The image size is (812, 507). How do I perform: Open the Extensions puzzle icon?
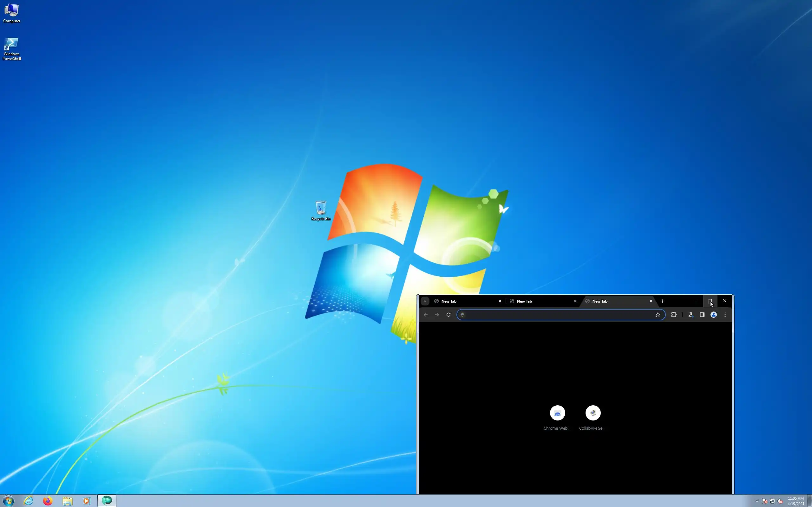[x=673, y=315]
